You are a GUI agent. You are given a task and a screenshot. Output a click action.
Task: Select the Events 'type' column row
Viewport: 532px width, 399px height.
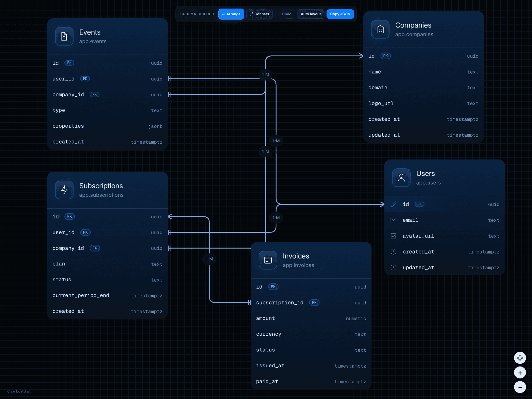(108, 110)
